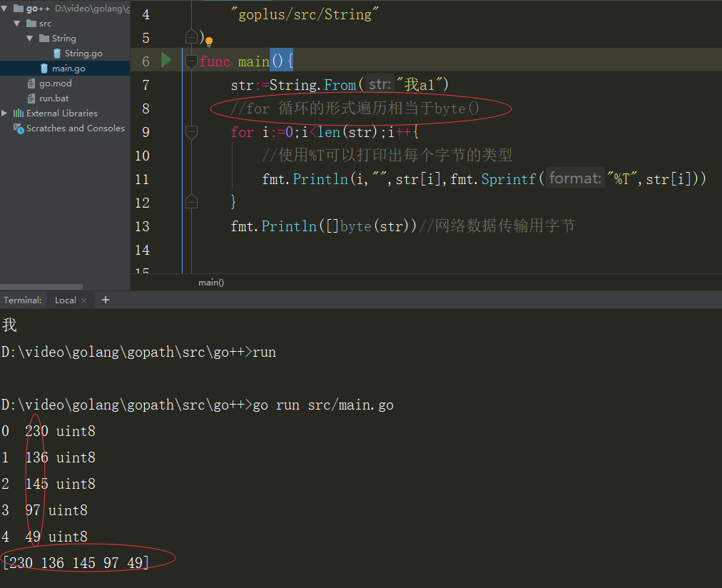The height and width of the screenshot is (588, 722).
Task: Click the go.mod file icon
Action: (x=31, y=83)
